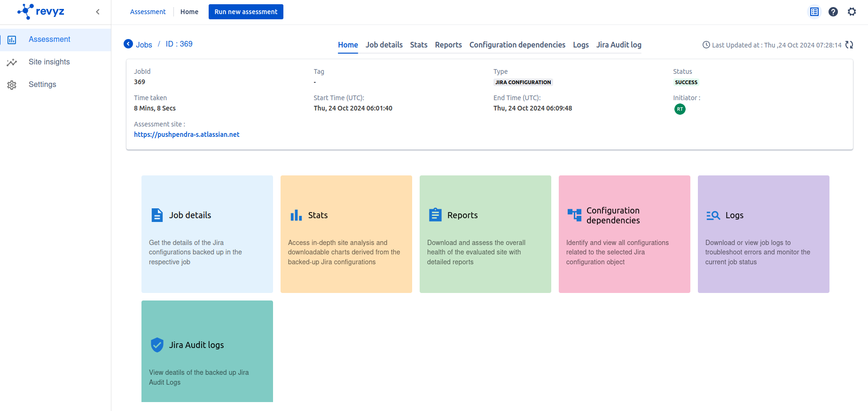Click the Jira Audit logs shield icon
The width and height of the screenshot is (868, 411).
(x=157, y=345)
